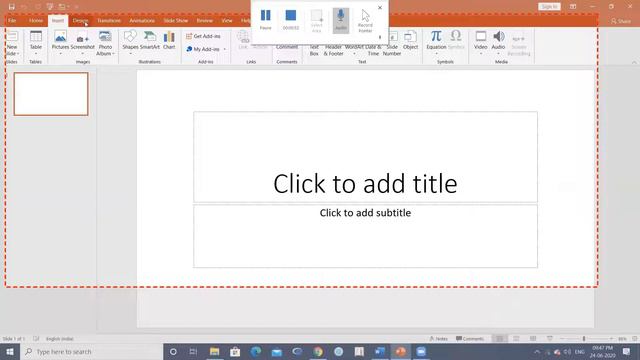Stop the screen recording
The width and height of the screenshot is (640, 360).
(x=291, y=20)
